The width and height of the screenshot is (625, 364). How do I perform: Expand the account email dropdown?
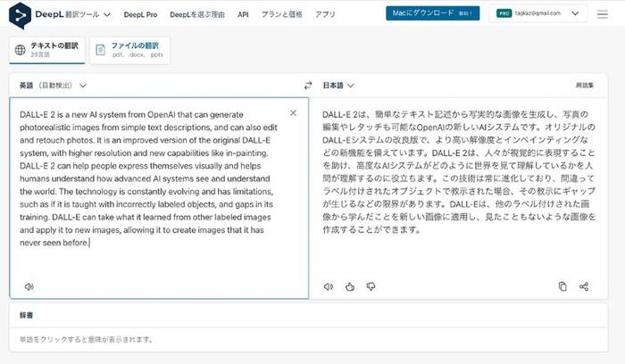pos(575,13)
